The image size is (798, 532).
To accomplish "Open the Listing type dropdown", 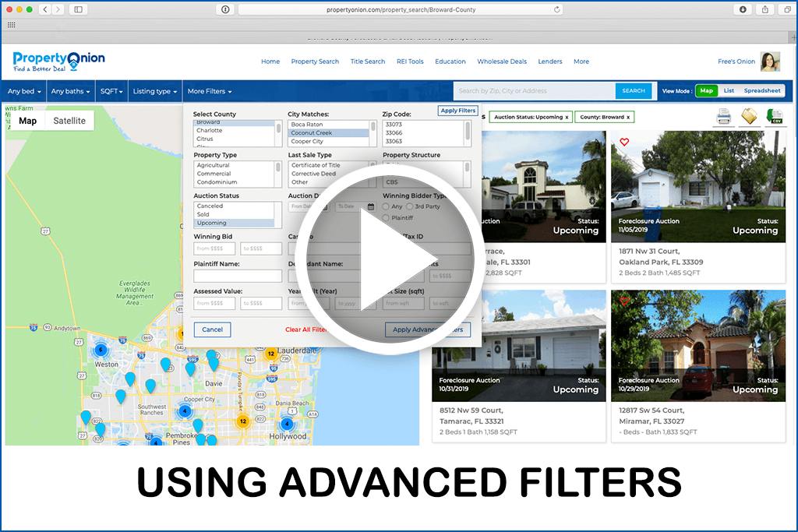I will 154,91.
